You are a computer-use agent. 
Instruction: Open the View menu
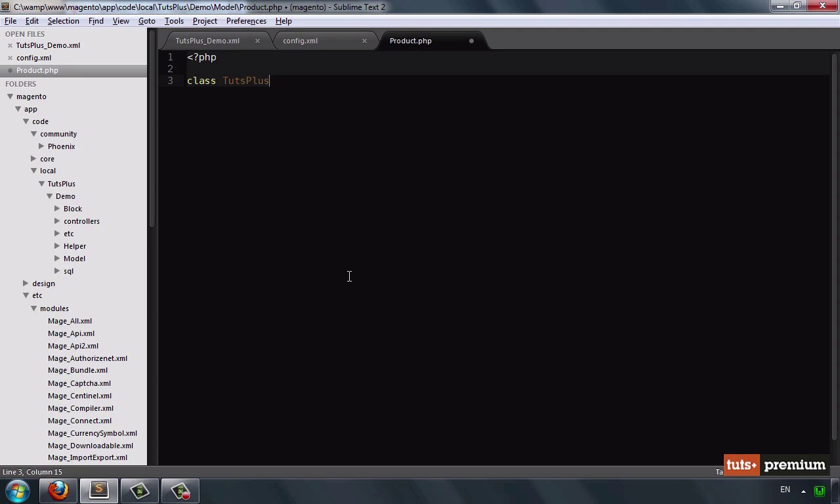121,21
